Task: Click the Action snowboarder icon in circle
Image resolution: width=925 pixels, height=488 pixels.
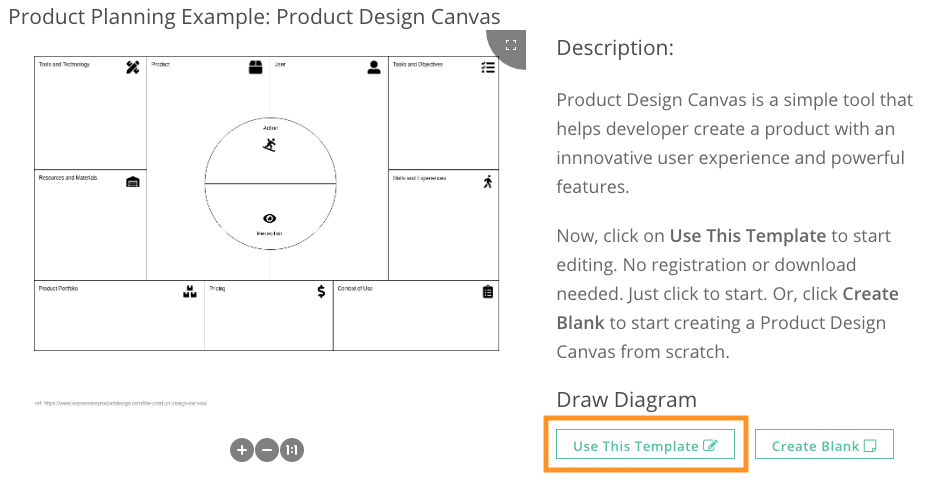Action: [x=270, y=145]
